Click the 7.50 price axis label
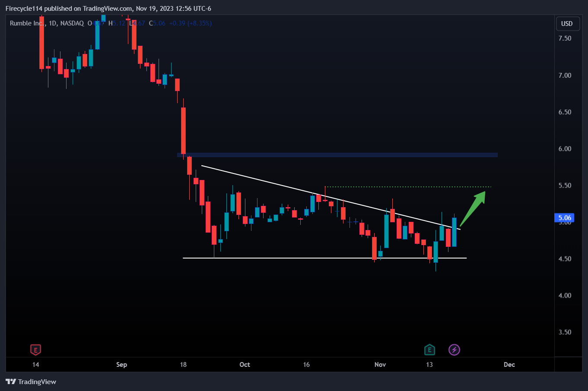588x391 pixels. 565,38
